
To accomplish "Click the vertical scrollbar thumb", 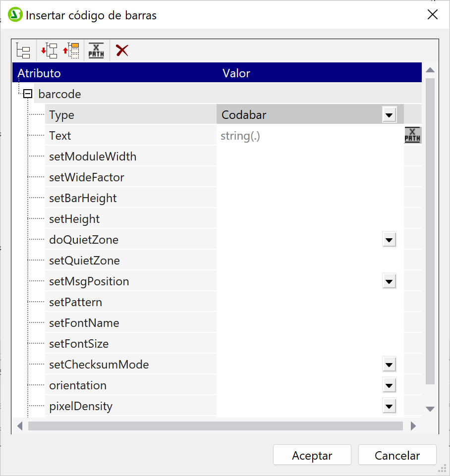I will (x=430, y=231).
